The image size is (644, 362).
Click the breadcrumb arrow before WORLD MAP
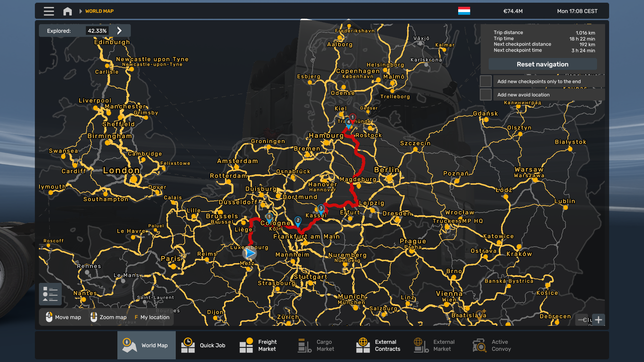(x=80, y=11)
